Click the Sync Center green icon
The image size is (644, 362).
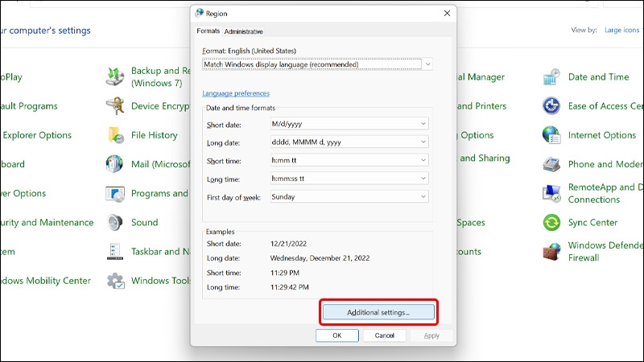tap(551, 223)
